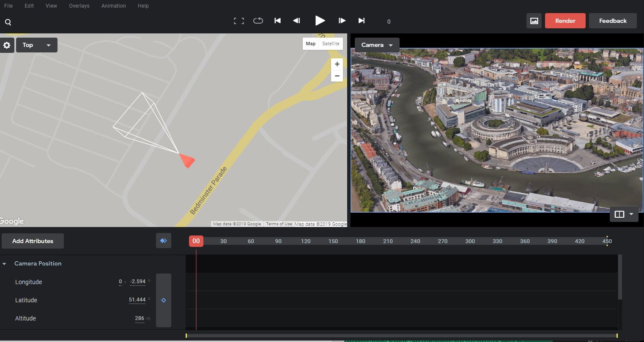
Task: Open the viewport layout dropdown arrow
Action: [631, 214]
